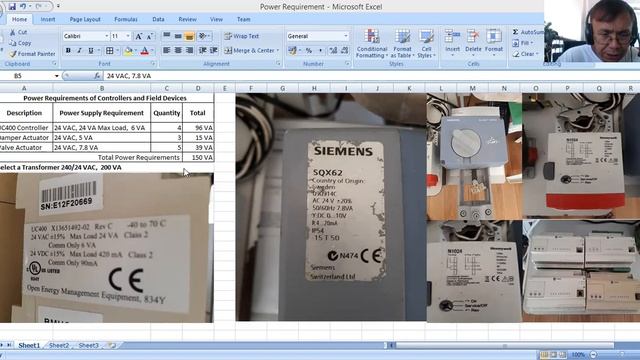640x360 pixels.
Task: Set Top Align for cell
Action: (167, 36)
